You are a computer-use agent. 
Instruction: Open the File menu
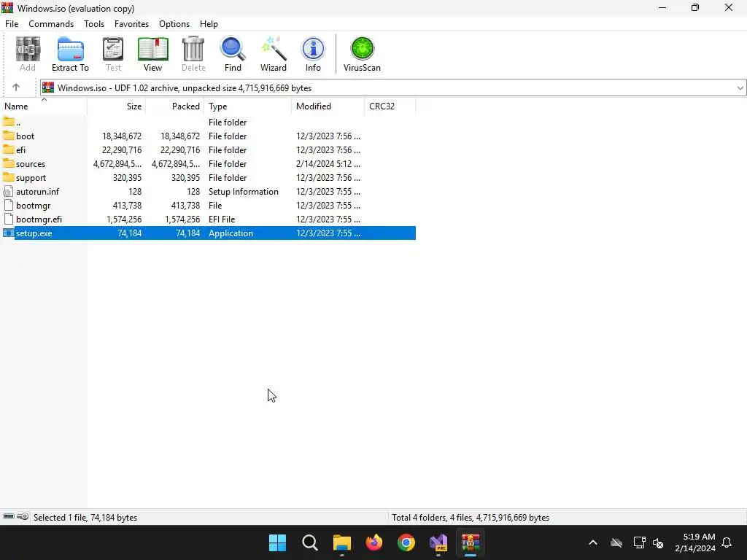(x=12, y=24)
